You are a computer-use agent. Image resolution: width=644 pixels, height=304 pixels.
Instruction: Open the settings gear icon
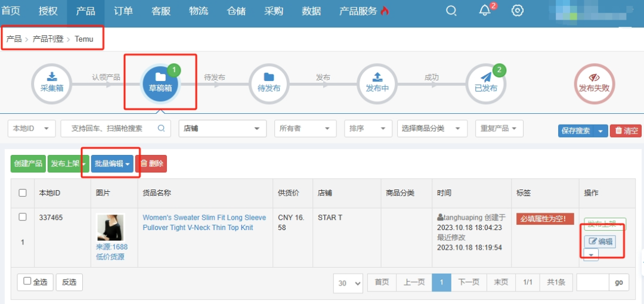pos(518,11)
